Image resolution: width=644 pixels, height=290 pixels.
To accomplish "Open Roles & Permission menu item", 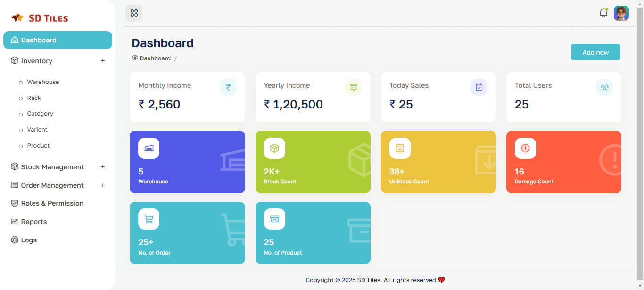I will (52, 203).
